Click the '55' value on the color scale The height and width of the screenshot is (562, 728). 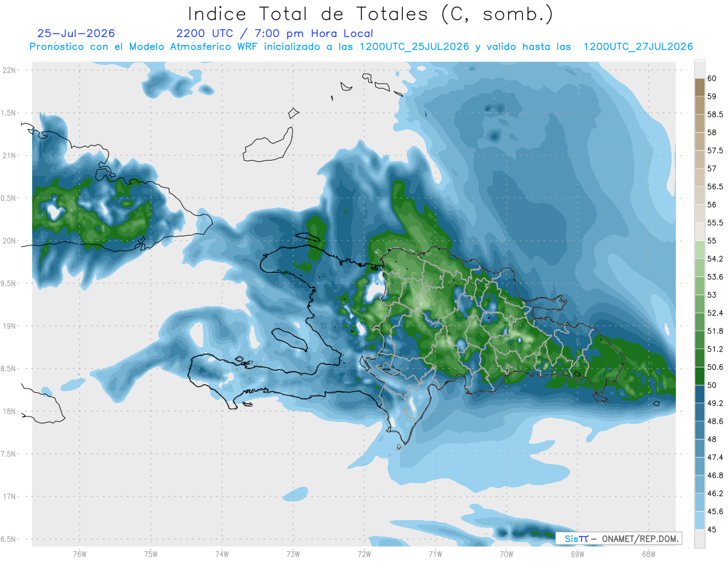[713, 241]
